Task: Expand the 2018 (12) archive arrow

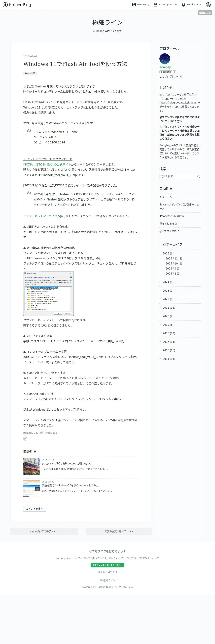Action: coord(160,333)
